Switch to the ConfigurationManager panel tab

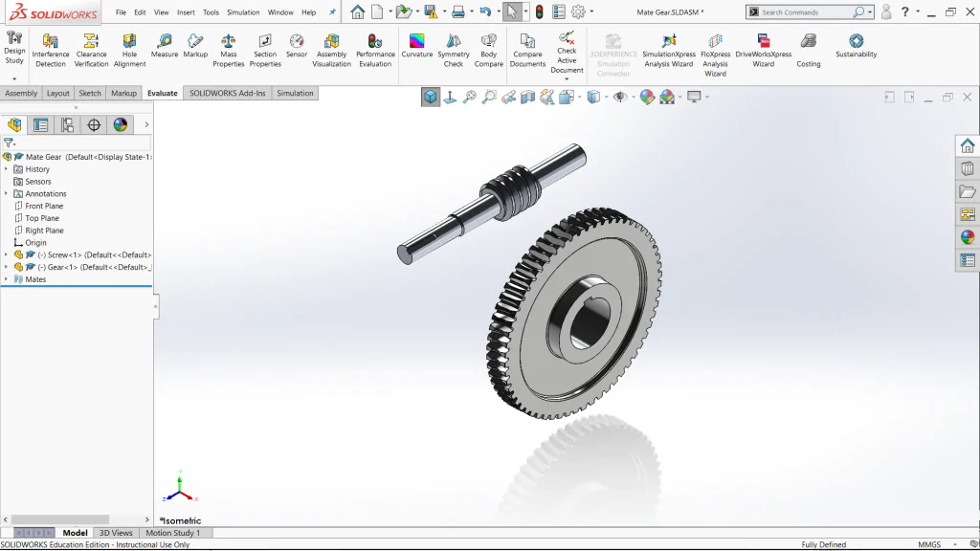click(x=68, y=125)
